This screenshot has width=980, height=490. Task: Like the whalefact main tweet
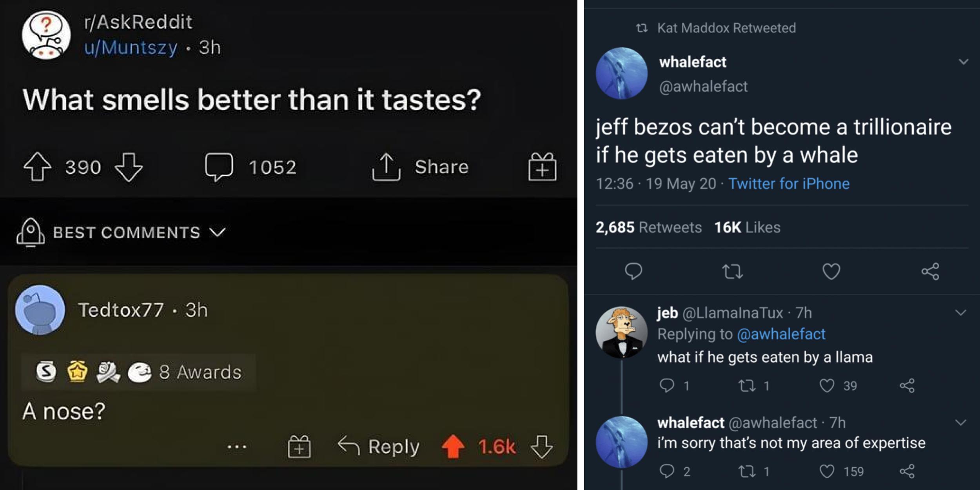pos(831,271)
